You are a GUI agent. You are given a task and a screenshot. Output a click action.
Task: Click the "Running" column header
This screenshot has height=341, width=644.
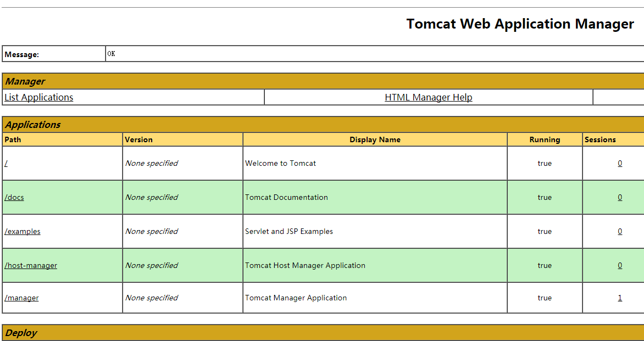point(545,139)
